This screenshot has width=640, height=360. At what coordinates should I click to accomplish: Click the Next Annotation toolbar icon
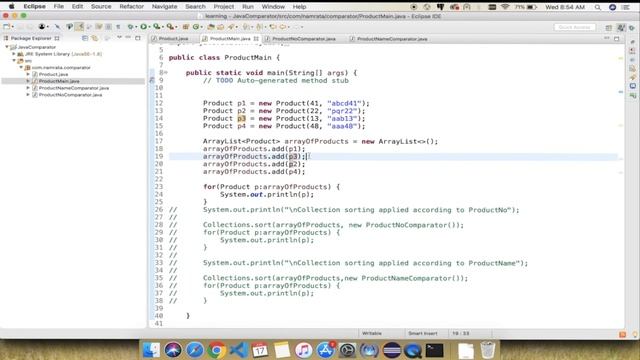coord(246,27)
